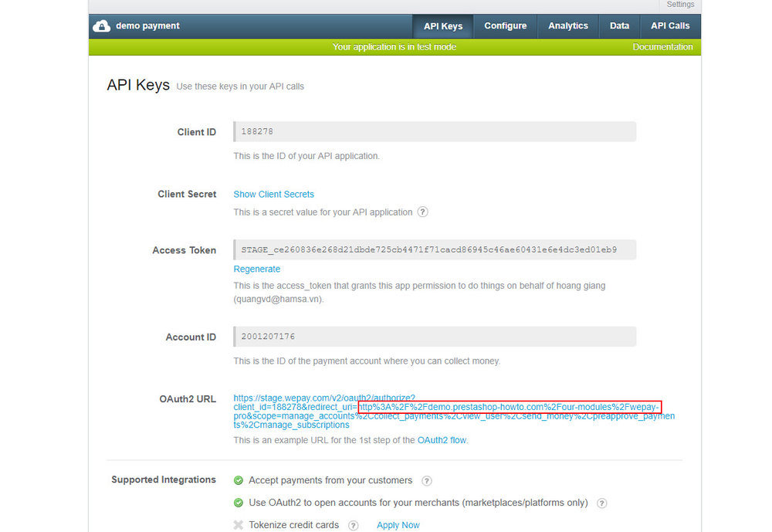The width and height of the screenshot is (772, 532).
Task: Click 'This is the ID of your API application.'
Action: 306,156
